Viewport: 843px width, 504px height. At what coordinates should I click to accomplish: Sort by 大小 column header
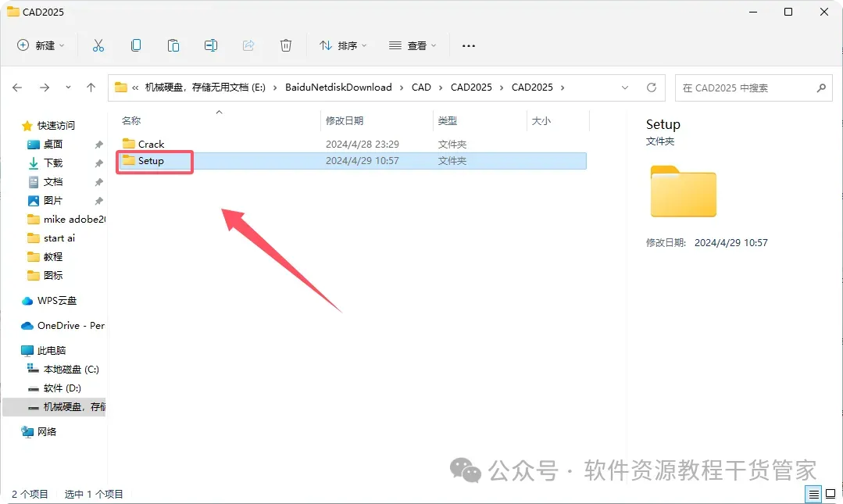(541, 121)
